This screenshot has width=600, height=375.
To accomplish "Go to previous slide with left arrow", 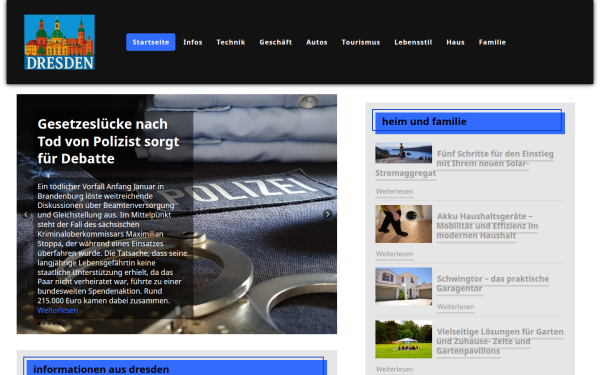I will [26, 214].
